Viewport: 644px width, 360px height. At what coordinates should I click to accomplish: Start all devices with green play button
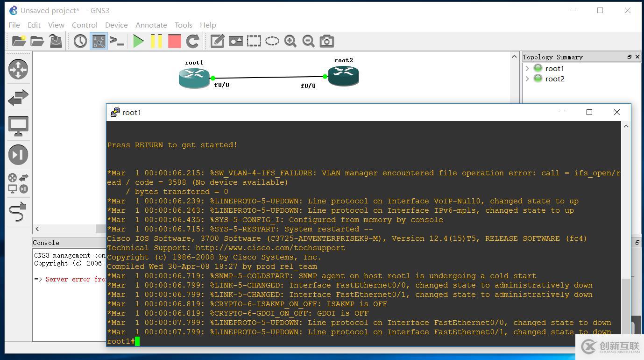tap(138, 41)
